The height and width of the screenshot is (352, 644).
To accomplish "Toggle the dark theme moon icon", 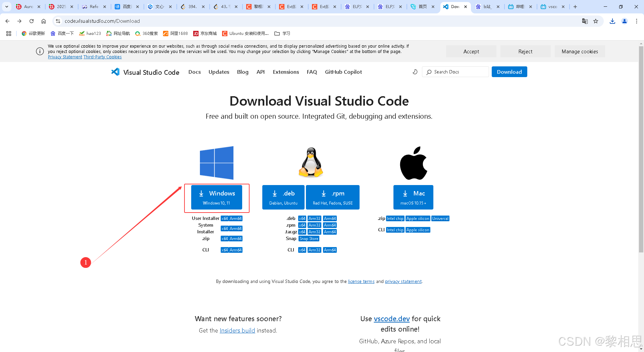I will [x=415, y=72].
